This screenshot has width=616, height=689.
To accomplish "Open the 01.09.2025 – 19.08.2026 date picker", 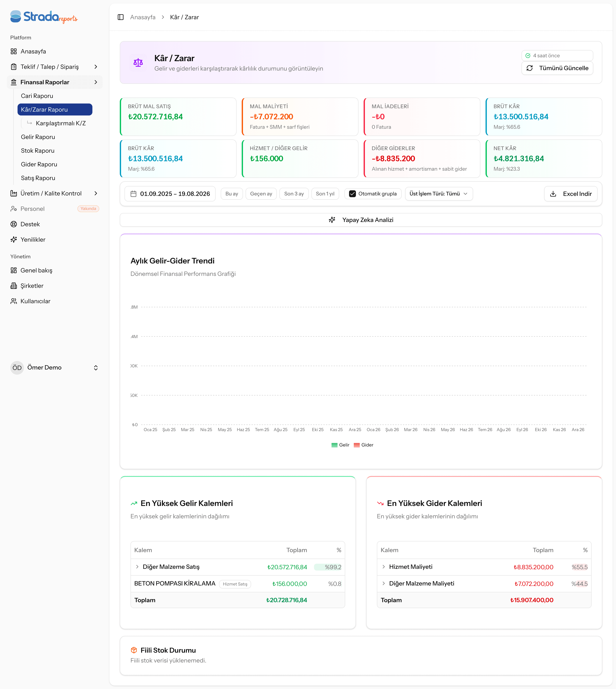I will (170, 194).
